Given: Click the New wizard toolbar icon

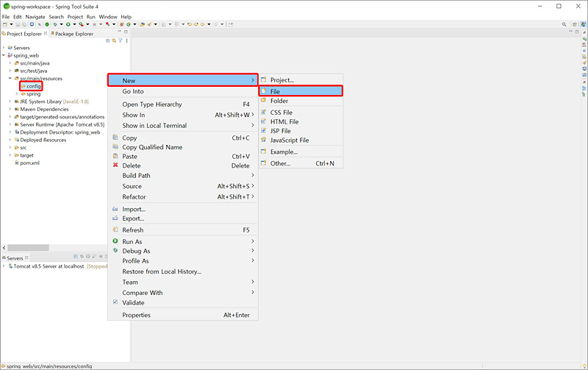Looking at the screenshot, I should pos(5,24).
